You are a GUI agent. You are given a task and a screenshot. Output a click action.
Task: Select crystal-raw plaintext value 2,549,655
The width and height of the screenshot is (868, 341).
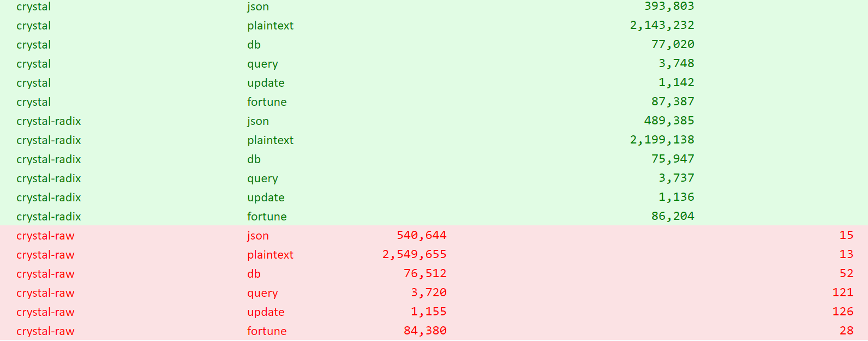[x=414, y=254]
